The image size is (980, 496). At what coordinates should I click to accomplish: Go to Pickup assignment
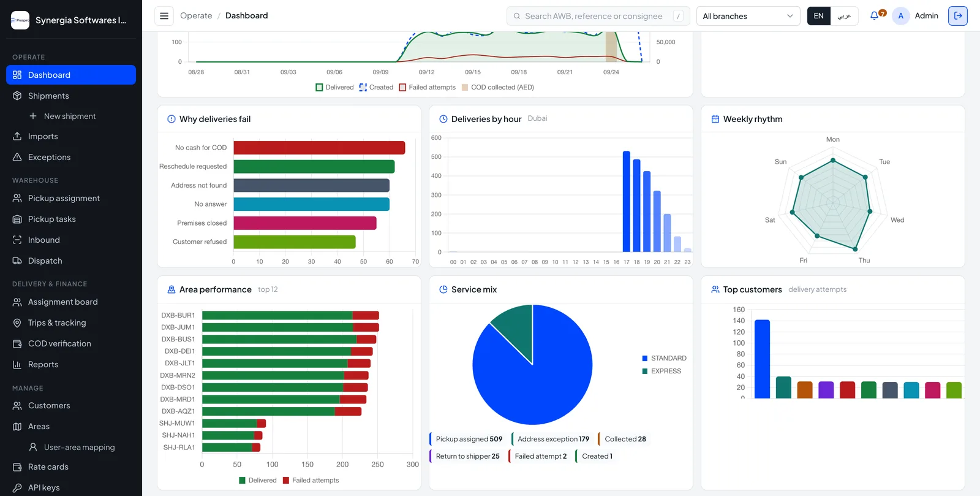tap(71, 198)
